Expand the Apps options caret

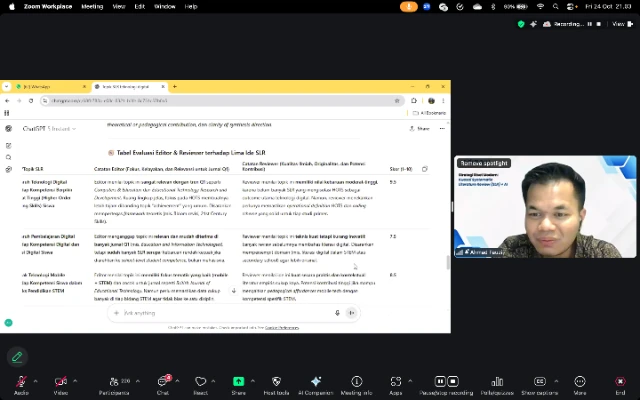tap(410, 381)
